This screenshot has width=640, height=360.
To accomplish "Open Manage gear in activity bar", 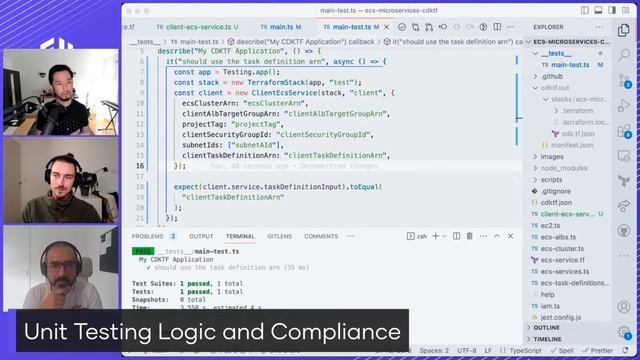I will click(x=624, y=332).
